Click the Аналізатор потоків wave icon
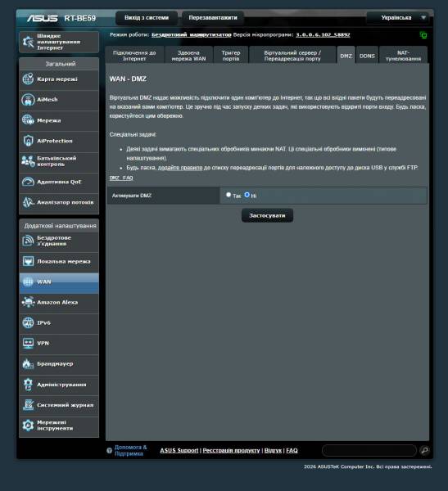Viewport: 448px width, 491px height. click(28, 202)
